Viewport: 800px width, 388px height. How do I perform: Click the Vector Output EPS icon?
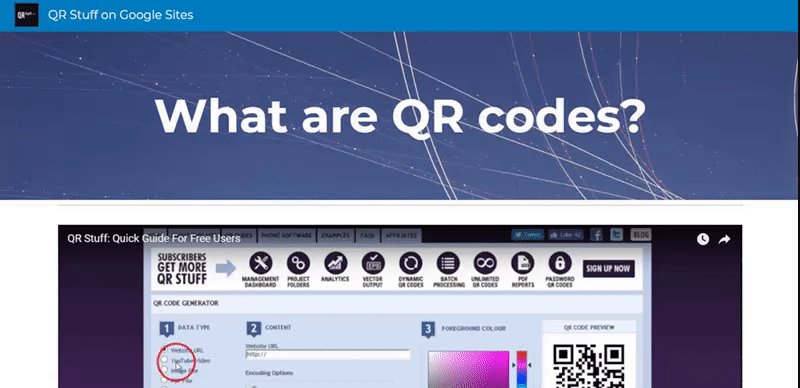click(x=373, y=263)
